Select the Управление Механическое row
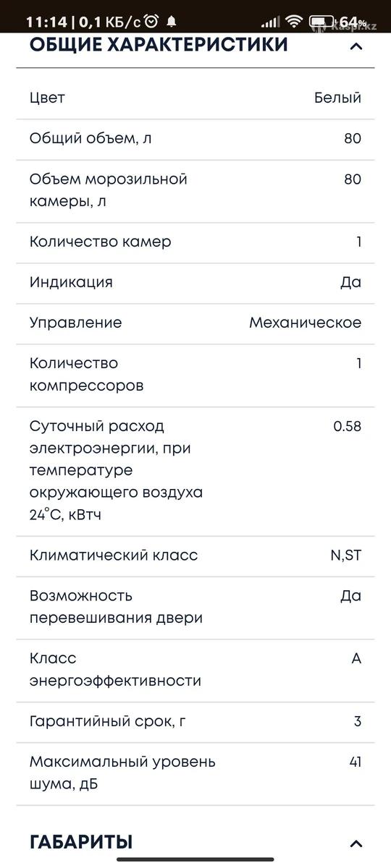 (x=195, y=323)
